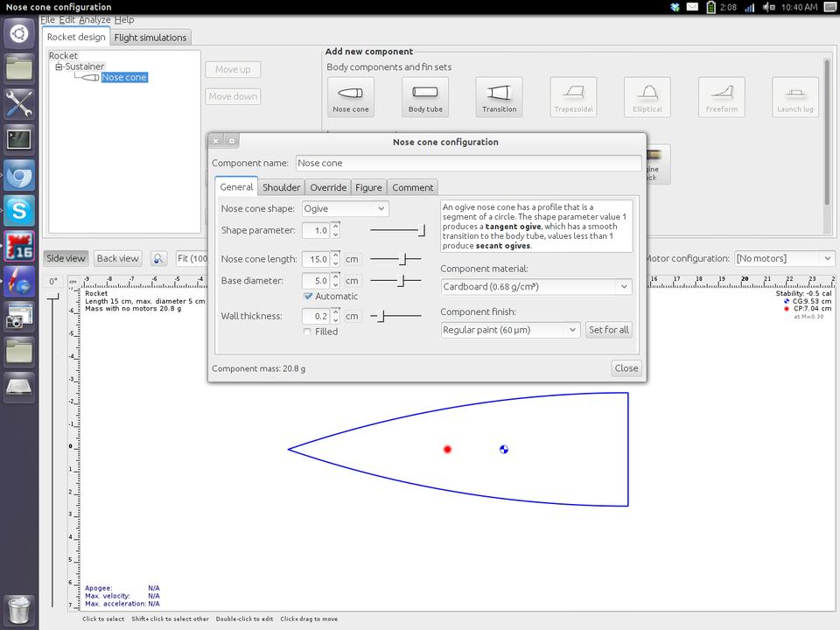This screenshot has width=840, height=630.
Task: Expand the Component material dropdown
Action: click(x=535, y=286)
